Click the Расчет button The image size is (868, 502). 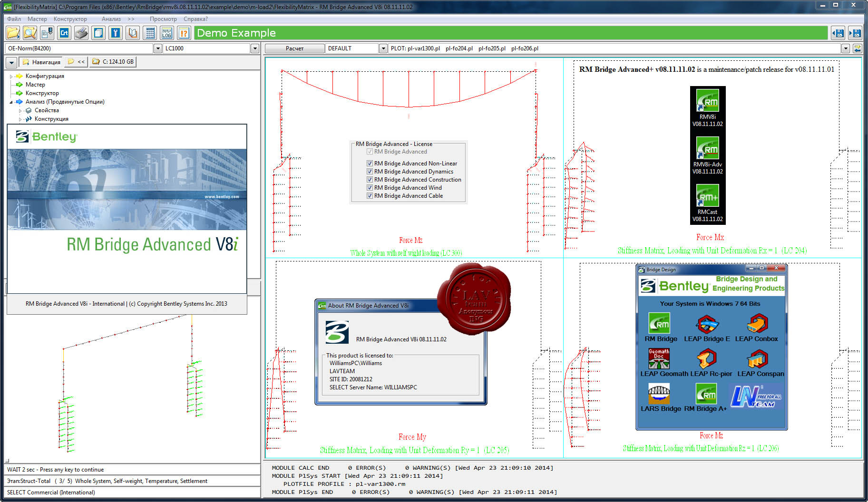coord(295,48)
